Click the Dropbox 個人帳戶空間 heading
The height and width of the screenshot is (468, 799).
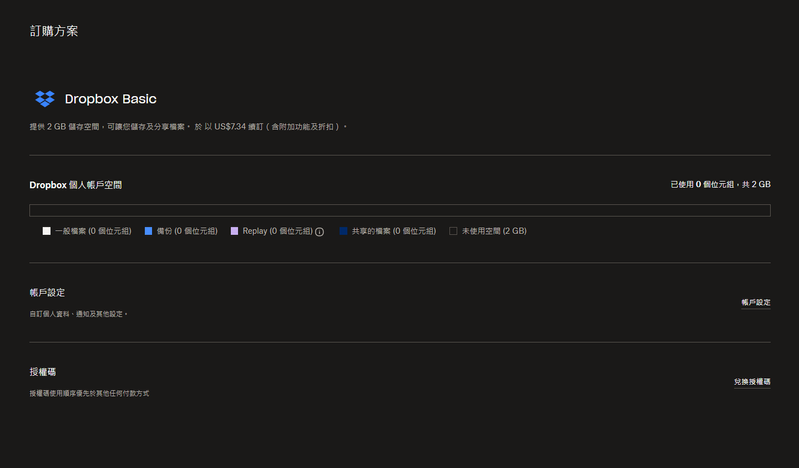[75, 185]
